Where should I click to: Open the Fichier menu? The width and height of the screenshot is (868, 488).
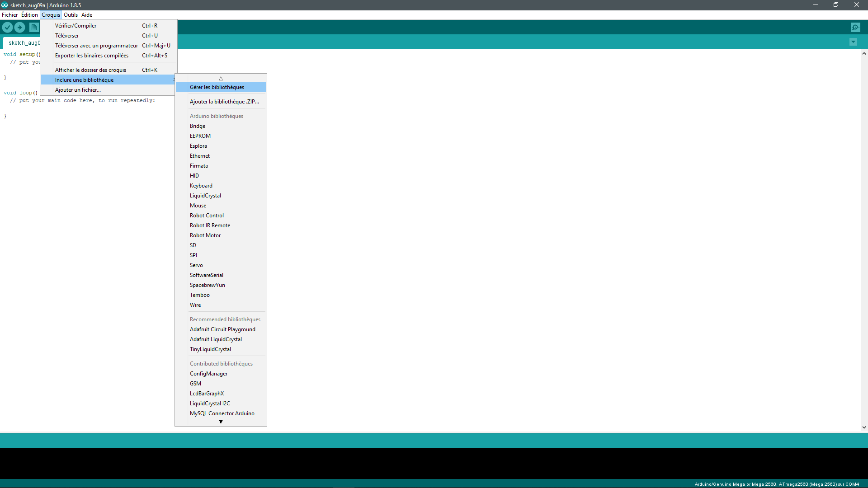[x=9, y=15]
